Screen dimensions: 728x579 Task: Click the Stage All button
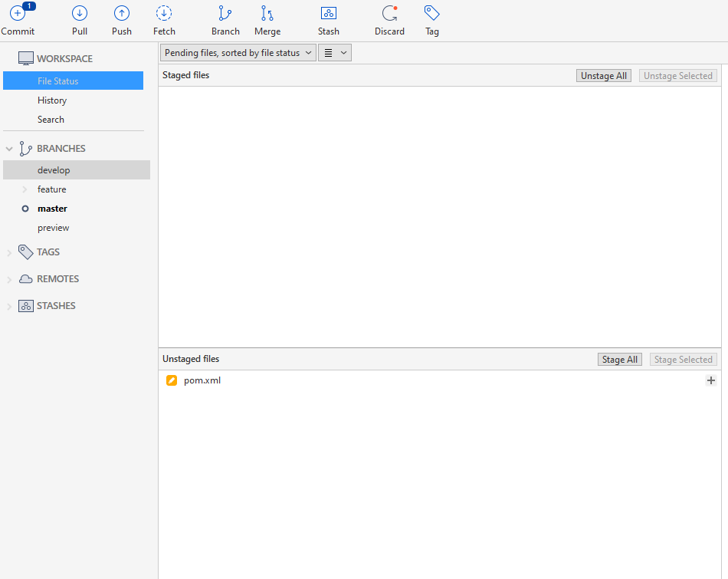click(619, 360)
